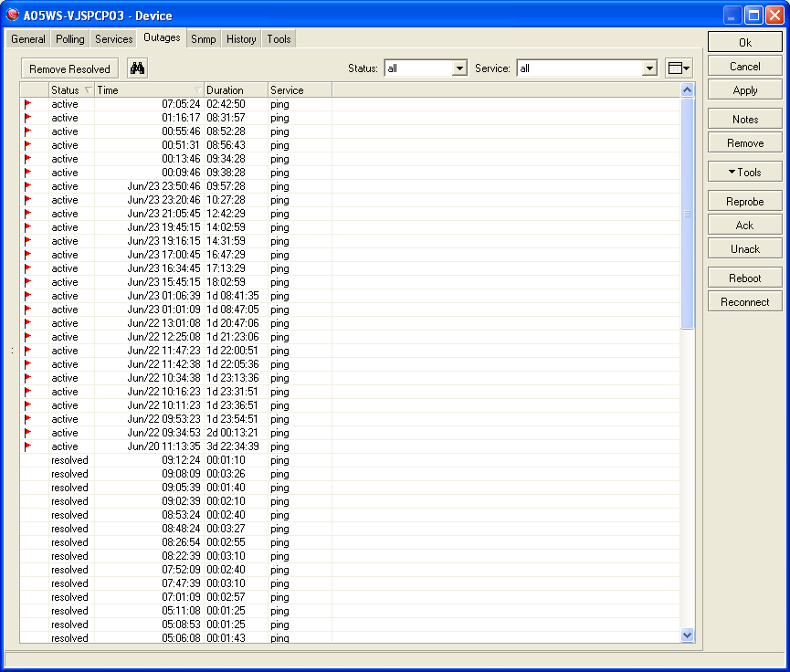Image resolution: width=790 pixels, height=672 pixels.
Task: Click the scrollbar up arrow
Action: [687, 90]
